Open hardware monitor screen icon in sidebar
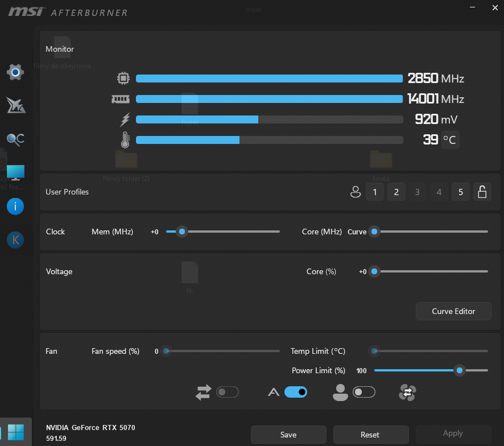Screen dimensions: 504x446 coord(15,172)
